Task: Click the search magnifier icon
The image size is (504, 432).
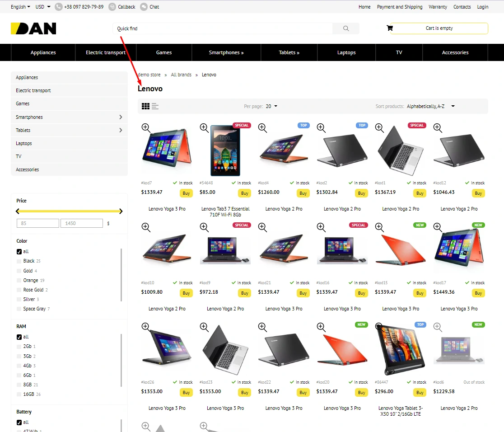Action: [x=346, y=28]
